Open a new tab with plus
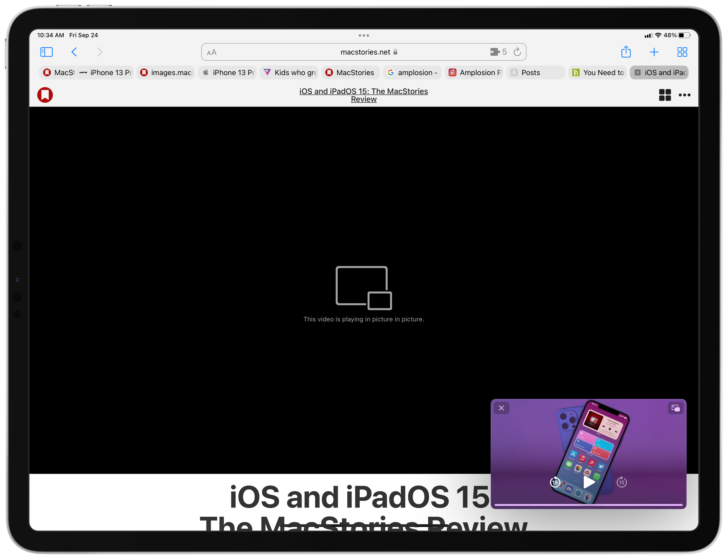Viewport: 728px width, 560px height. [x=654, y=52]
